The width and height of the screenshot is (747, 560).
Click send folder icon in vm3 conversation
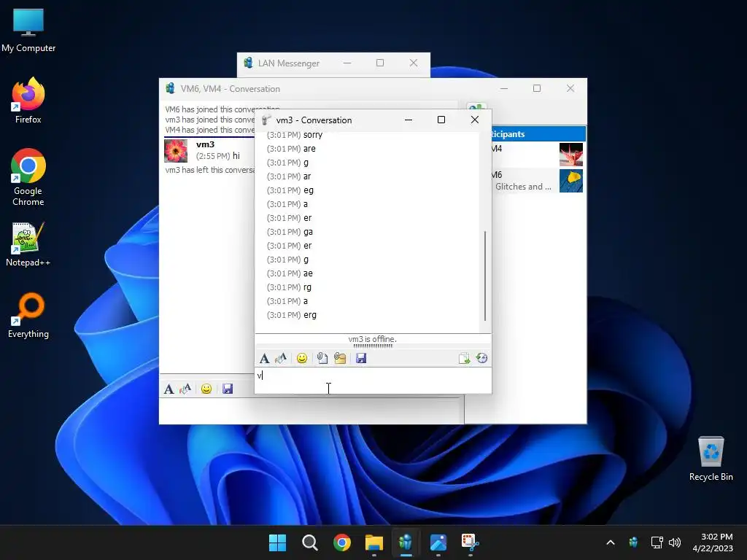coord(340,358)
